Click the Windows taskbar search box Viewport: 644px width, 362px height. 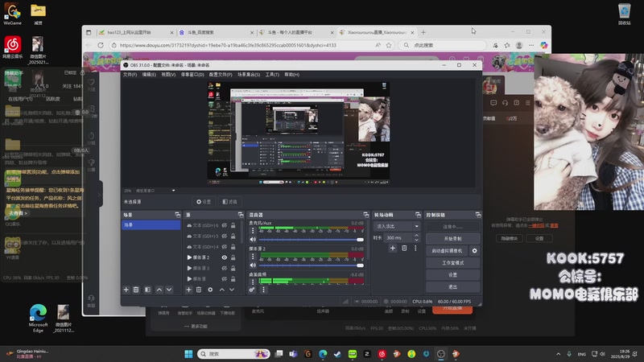(233, 354)
